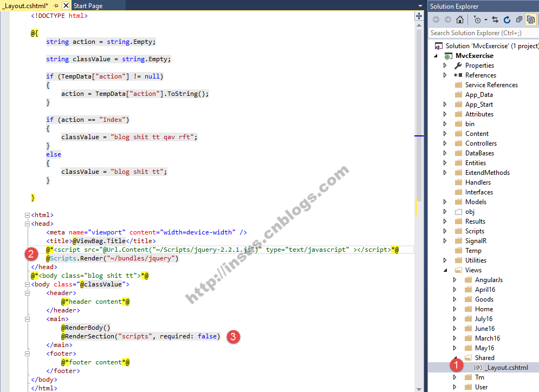
Task: Toggle the highlighted Show All Files button
Action: 531,19
